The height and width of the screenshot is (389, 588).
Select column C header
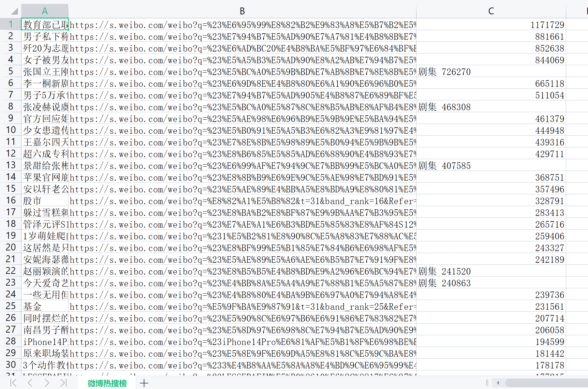tap(491, 11)
